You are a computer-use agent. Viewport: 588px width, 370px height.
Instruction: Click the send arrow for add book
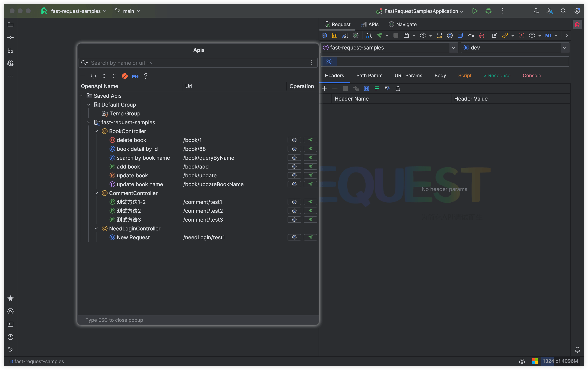tap(310, 166)
